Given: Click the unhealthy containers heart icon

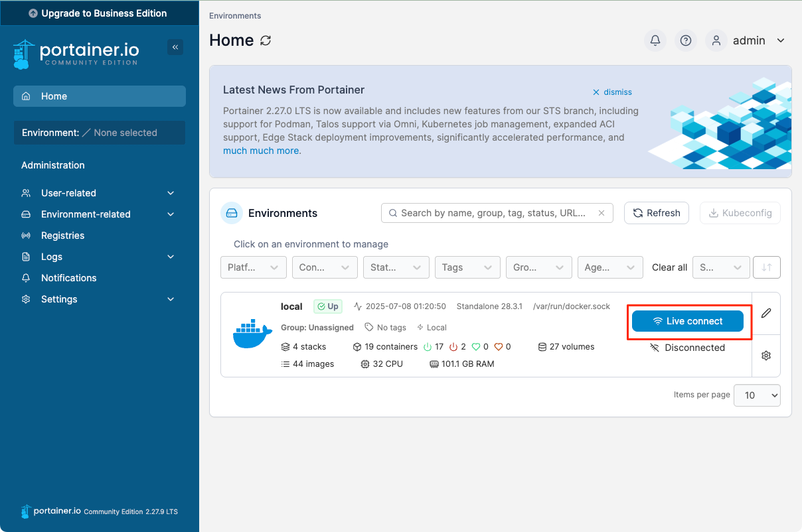Looking at the screenshot, I should tap(499, 347).
